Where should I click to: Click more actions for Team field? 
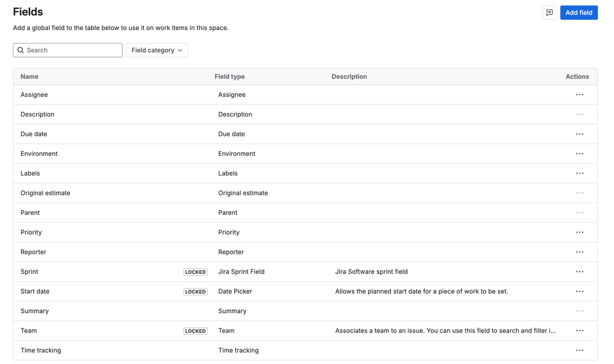580,330
